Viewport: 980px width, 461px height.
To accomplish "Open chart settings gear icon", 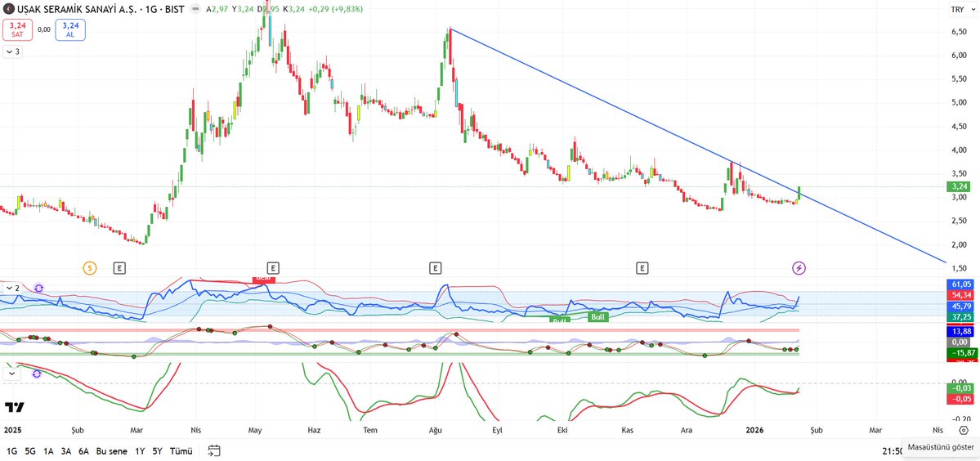I will click(x=963, y=431).
